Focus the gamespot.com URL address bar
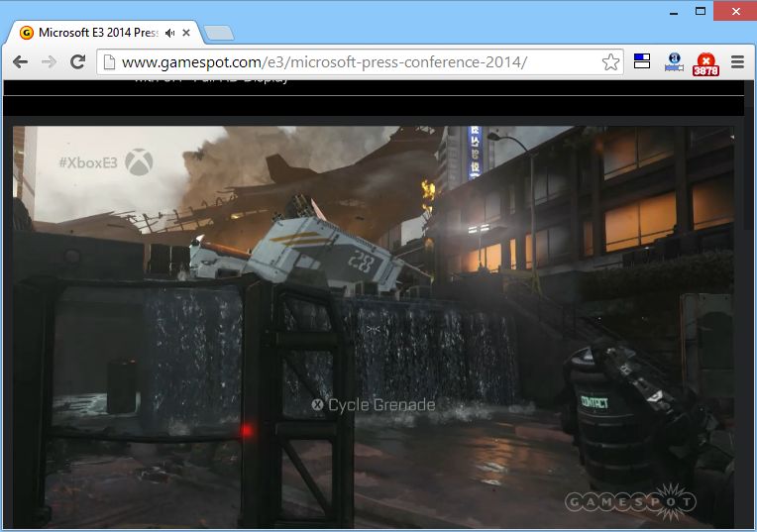The width and height of the screenshot is (757, 532). (347, 62)
